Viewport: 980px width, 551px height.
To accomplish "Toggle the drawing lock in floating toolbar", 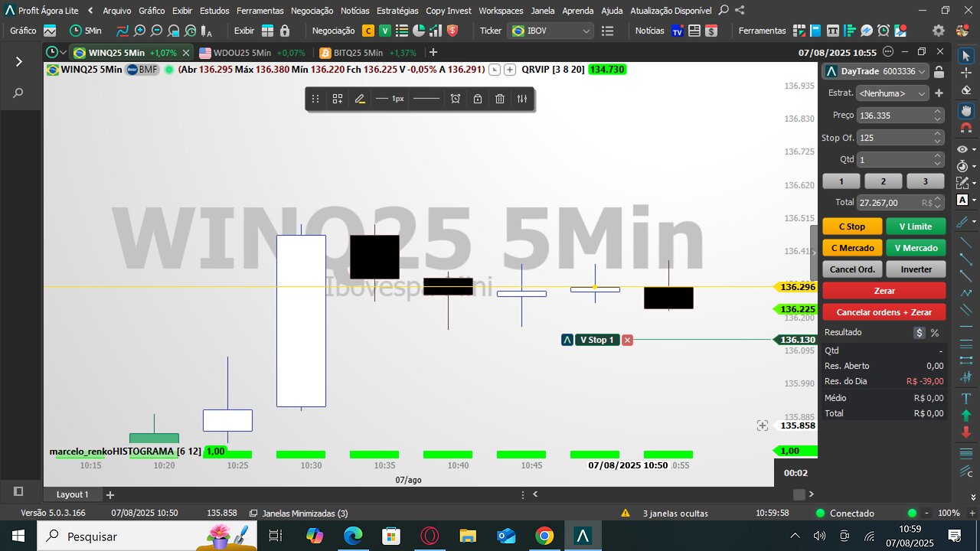I will 478,99.
